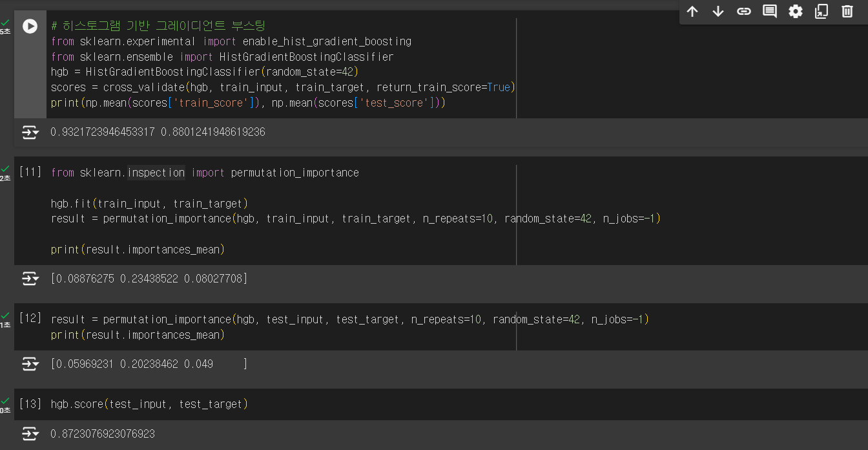The height and width of the screenshot is (450, 868).
Task: Copy link to cell icon
Action: click(x=744, y=11)
